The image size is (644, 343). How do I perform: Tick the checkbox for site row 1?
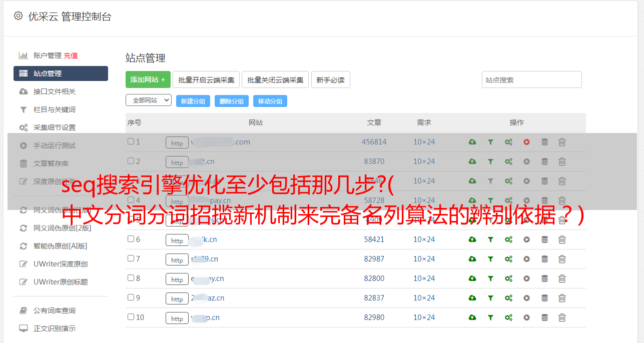point(131,141)
